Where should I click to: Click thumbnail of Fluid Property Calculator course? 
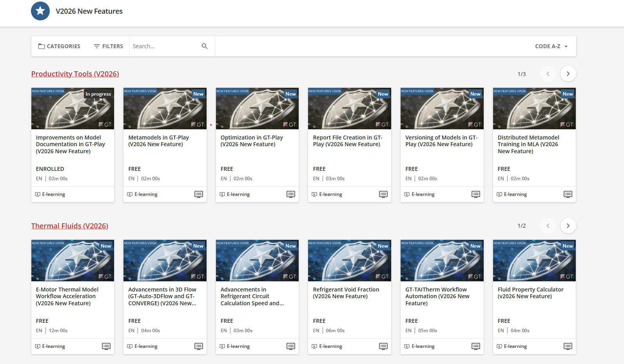pos(534,261)
